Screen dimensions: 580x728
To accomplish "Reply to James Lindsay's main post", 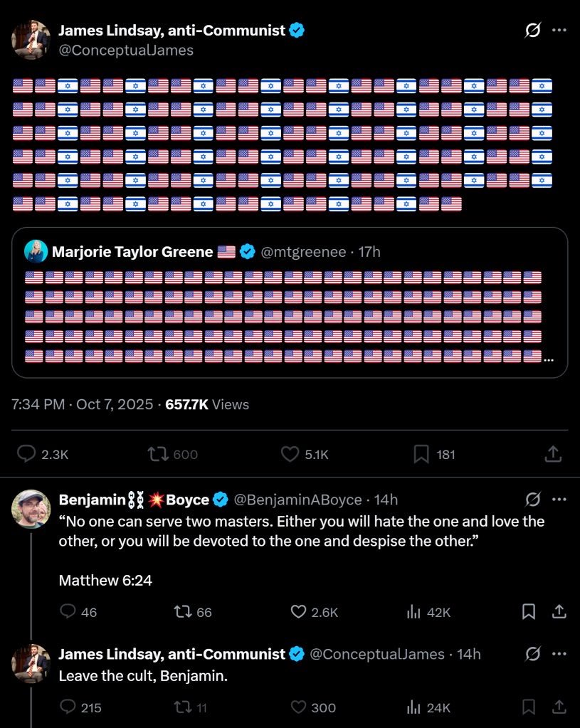I will (x=27, y=454).
